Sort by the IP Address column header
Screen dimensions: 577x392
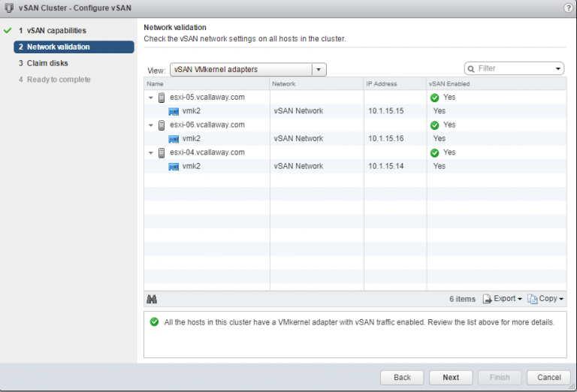[395, 84]
